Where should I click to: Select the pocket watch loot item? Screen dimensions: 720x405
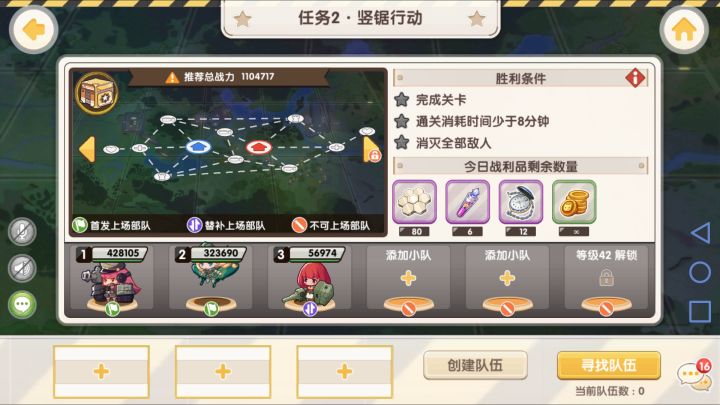521,202
